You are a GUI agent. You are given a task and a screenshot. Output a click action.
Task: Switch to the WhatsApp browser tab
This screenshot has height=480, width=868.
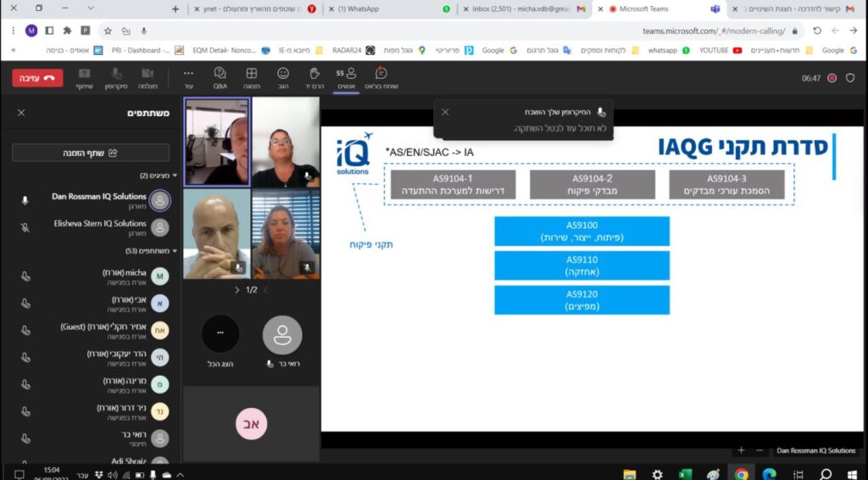(x=390, y=8)
